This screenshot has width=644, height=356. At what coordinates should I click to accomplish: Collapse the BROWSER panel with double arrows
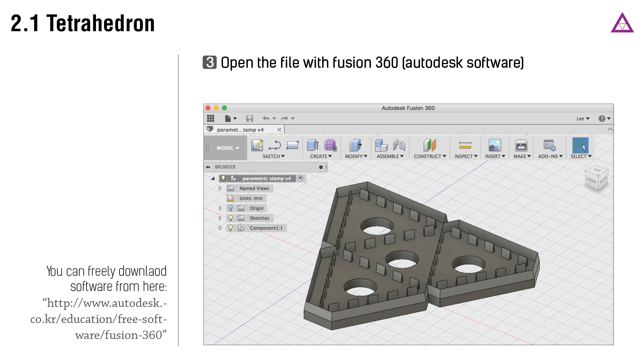point(208,167)
